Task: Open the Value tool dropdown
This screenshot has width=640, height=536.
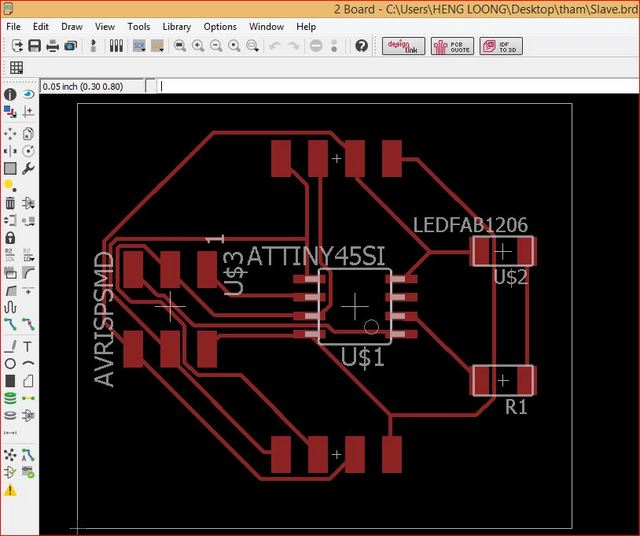Action: click(x=28, y=255)
